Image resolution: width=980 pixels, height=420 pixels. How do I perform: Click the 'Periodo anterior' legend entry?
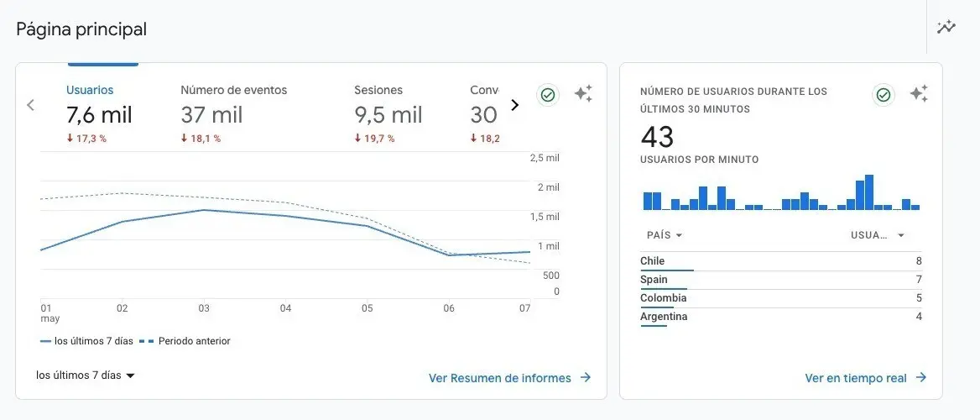(x=185, y=341)
